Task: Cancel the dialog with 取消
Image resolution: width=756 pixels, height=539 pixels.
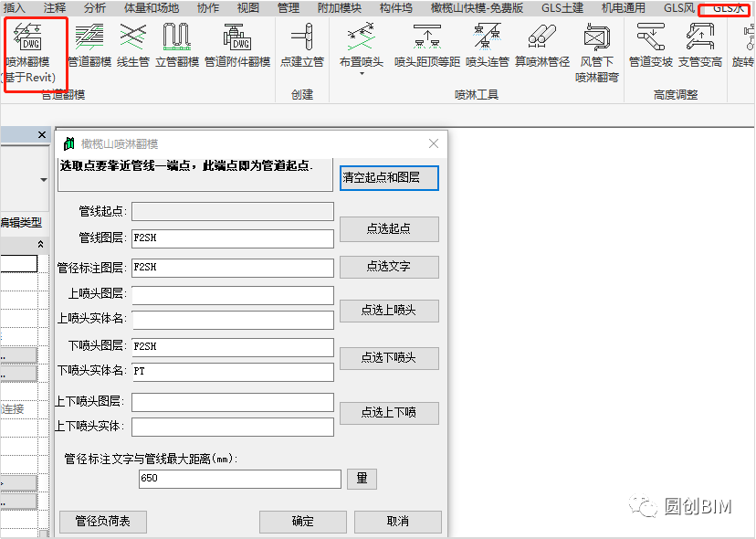Action: (x=398, y=522)
